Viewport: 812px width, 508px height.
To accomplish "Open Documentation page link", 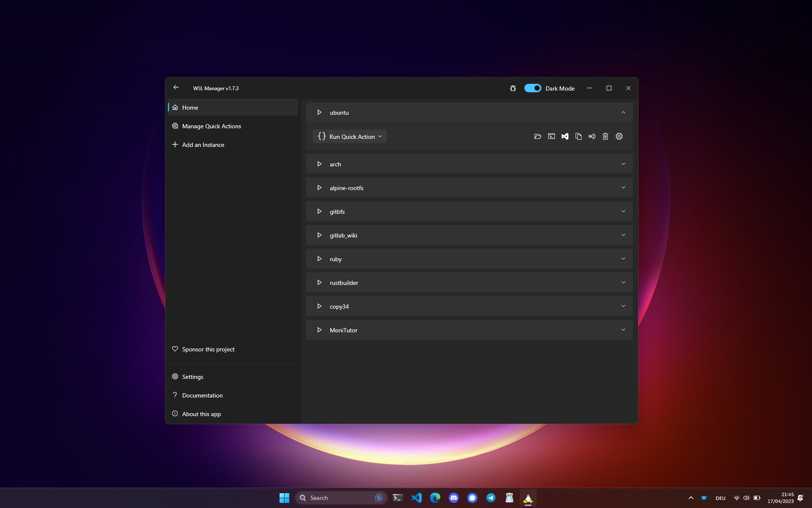I will tap(202, 395).
